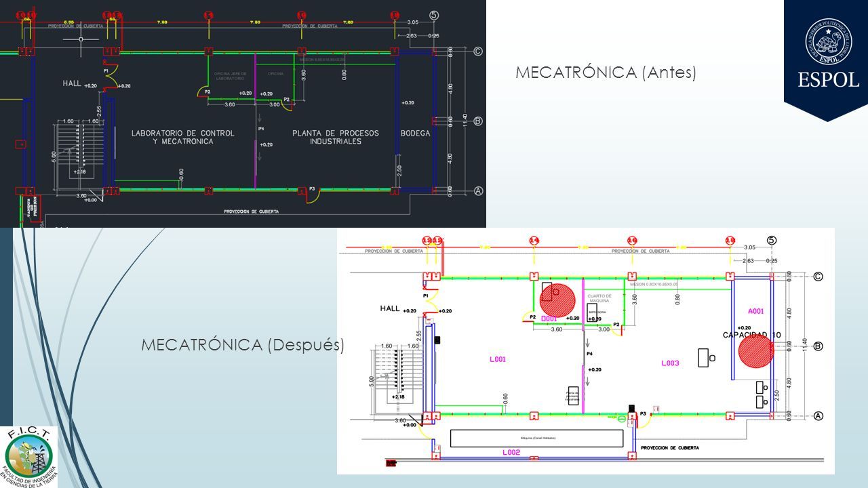
Task: Click the +0.00 level in the Después drawing
Action: tap(410, 425)
